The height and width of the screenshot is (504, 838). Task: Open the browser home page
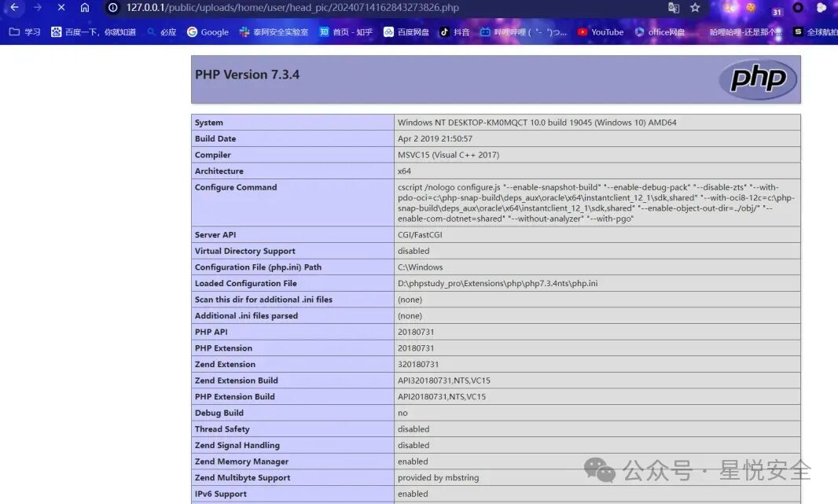(x=84, y=8)
